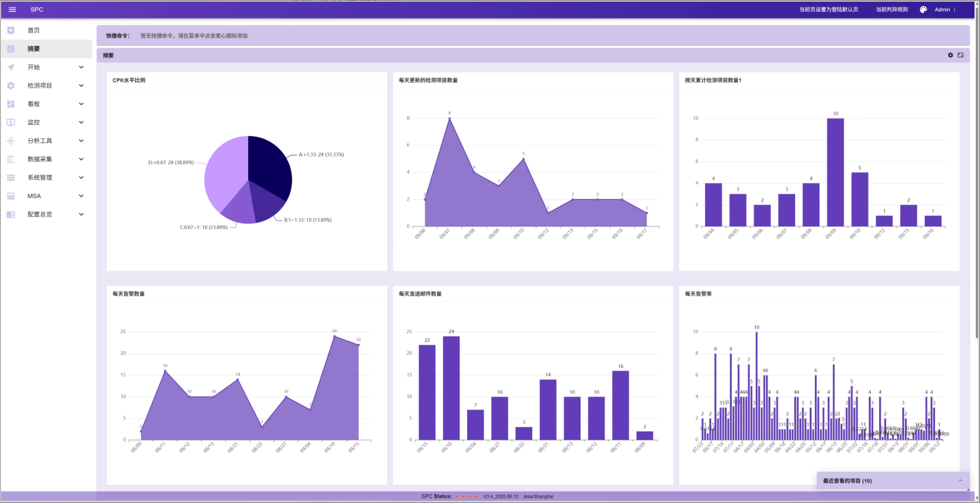This screenshot has width=980, height=503.
Task: Click the 首页 home icon in sidebar
Action: pyautogui.click(x=11, y=31)
